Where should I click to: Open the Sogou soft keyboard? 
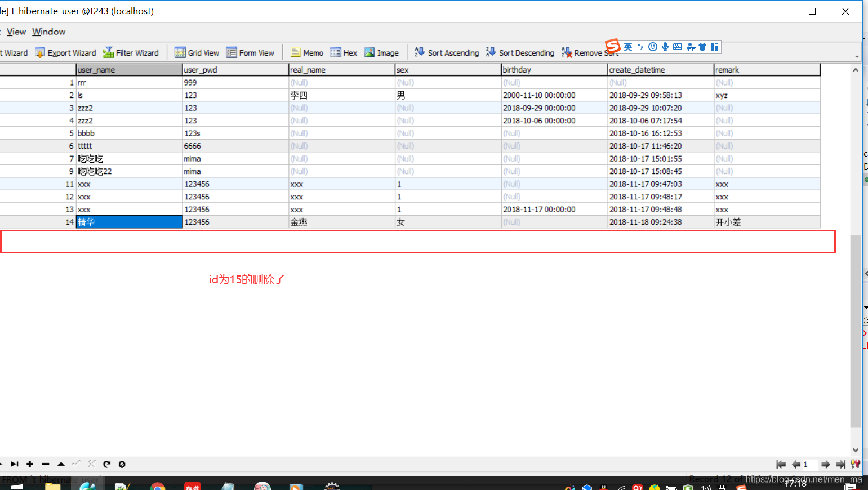pyautogui.click(x=678, y=47)
